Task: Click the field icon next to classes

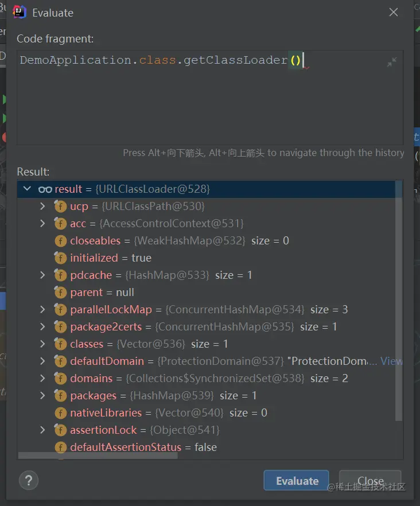Action: coord(60,344)
